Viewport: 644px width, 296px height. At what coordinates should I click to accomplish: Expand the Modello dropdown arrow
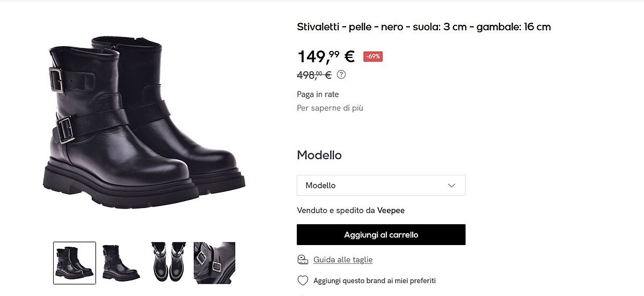point(451,186)
